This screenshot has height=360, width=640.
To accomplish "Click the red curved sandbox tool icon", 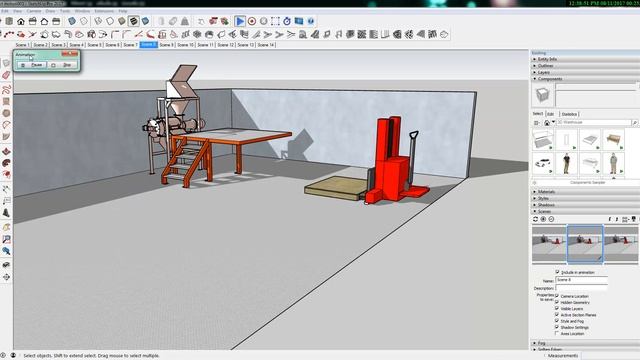I will pos(151,34).
